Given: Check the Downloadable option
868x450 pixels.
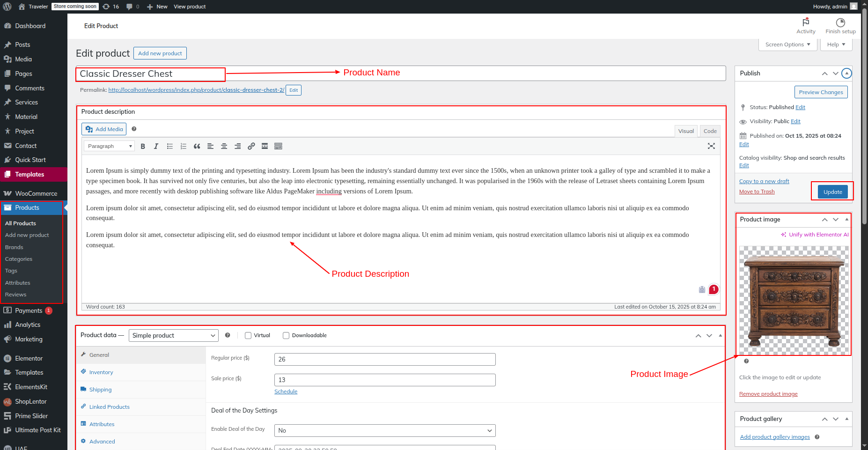Looking at the screenshot, I should click(286, 335).
